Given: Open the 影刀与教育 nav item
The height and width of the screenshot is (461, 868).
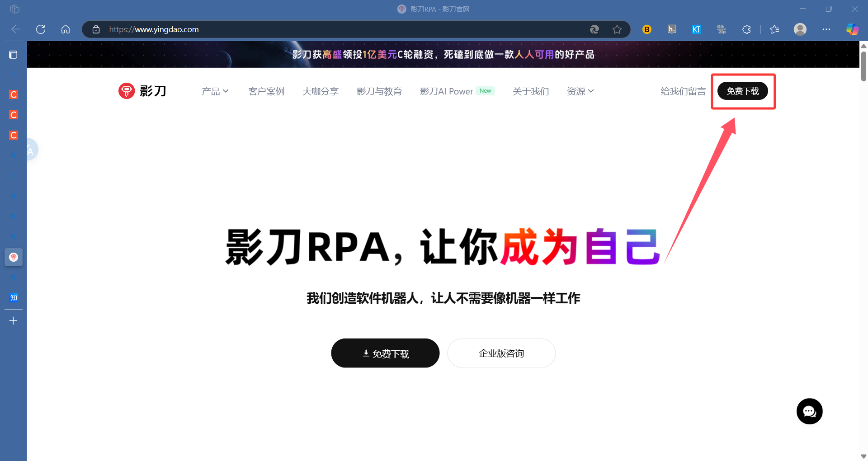Looking at the screenshot, I should [x=379, y=91].
